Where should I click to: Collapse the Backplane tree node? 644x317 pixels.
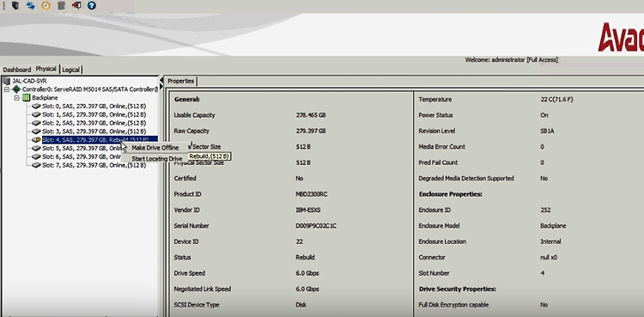tap(16, 98)
